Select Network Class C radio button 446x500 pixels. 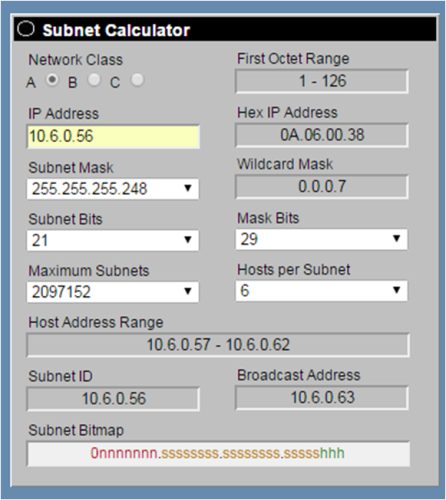[x=137, y=80]
